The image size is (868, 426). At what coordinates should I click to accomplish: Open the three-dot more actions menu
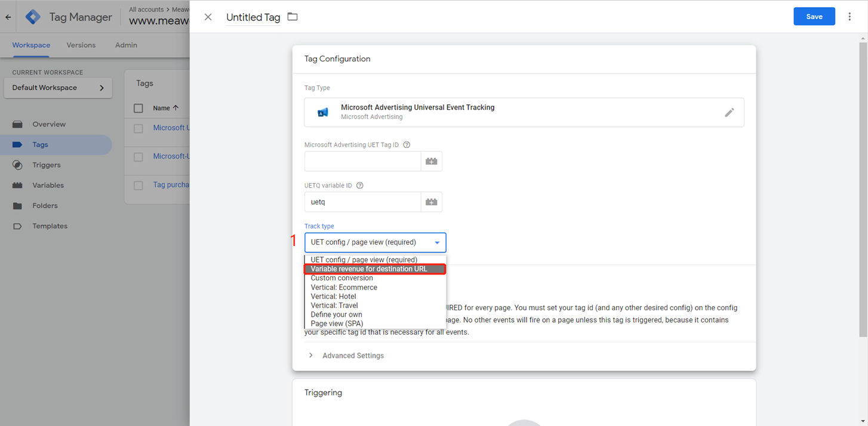pos(849,17)
